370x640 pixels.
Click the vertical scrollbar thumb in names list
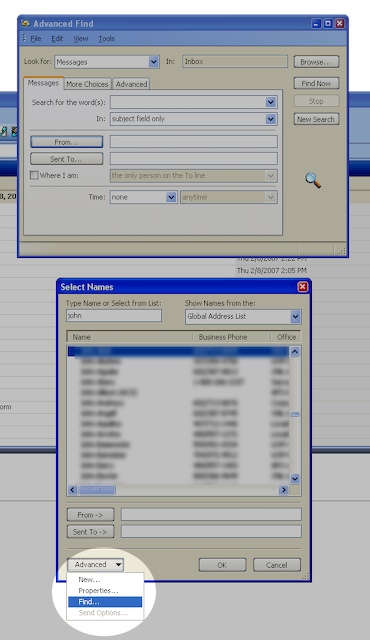point(295,414)
